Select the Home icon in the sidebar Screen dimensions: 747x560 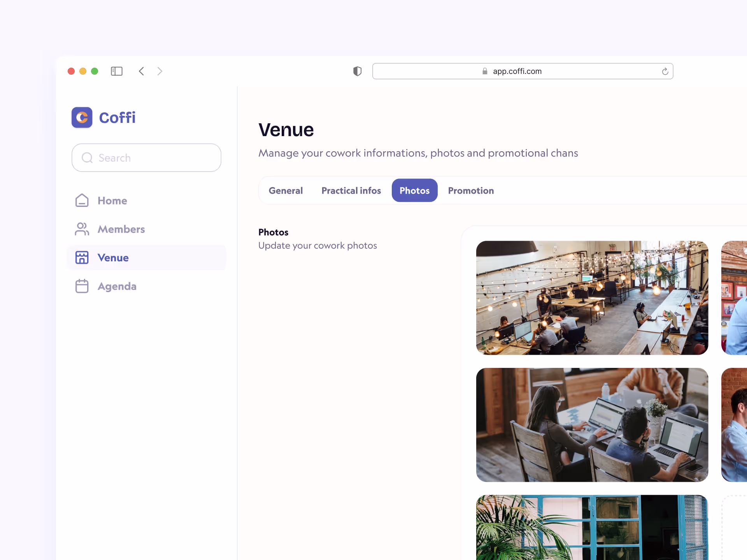82,200
